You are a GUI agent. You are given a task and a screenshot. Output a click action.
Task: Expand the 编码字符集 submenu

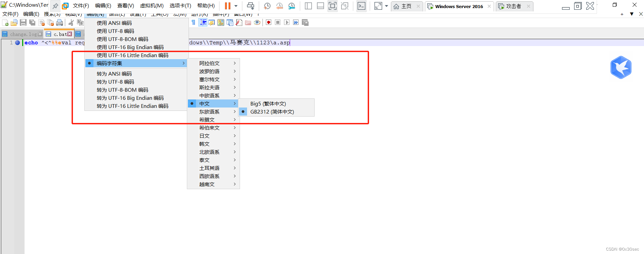(136, 63)
